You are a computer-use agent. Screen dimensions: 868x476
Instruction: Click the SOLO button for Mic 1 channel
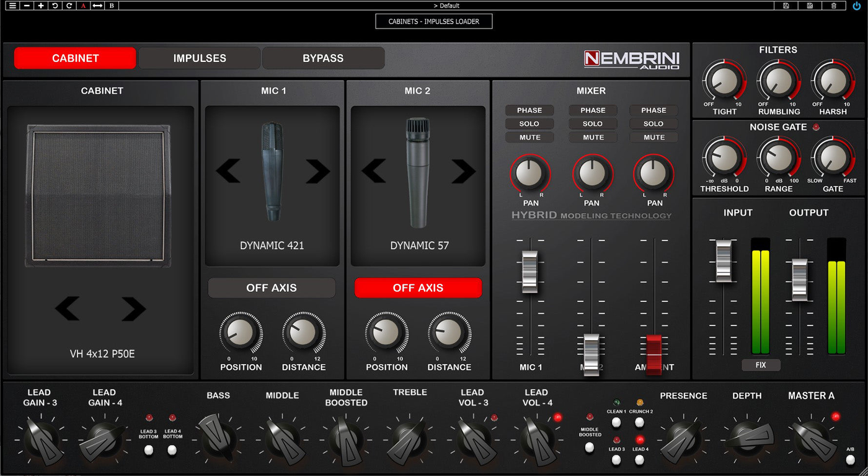point(529,124)
